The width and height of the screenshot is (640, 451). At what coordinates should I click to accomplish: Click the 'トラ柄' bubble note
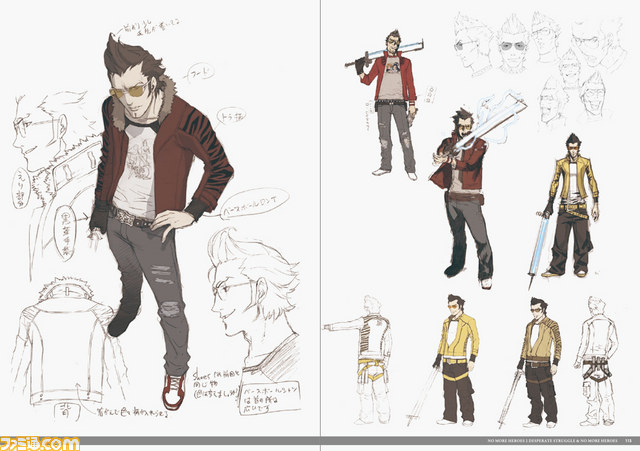pos(233,116)
